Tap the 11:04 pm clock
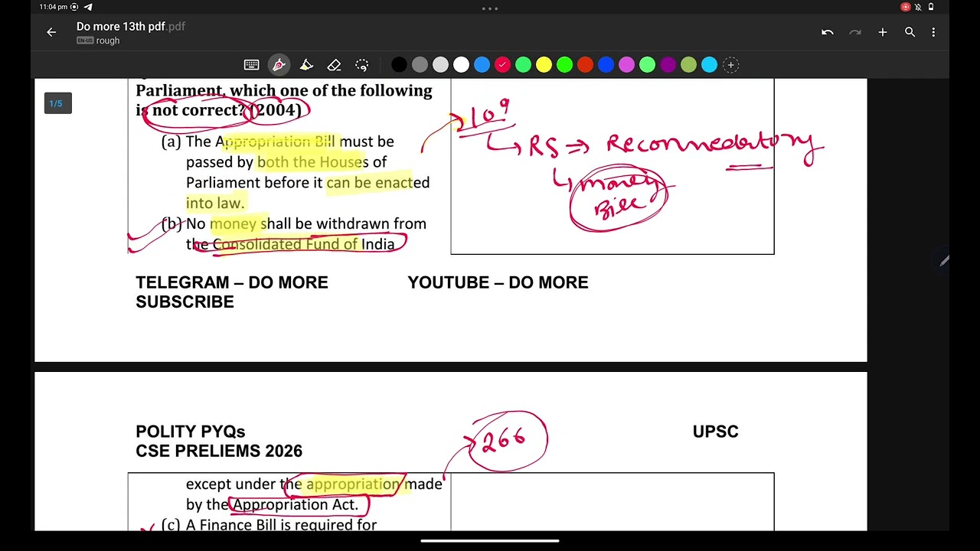 click(53, 7)
